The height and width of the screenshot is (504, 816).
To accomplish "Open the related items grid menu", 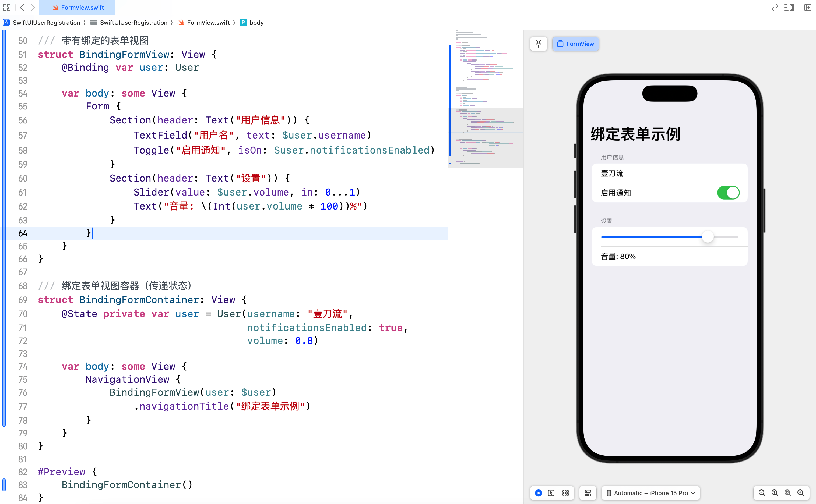I will (x=7, y=7).
